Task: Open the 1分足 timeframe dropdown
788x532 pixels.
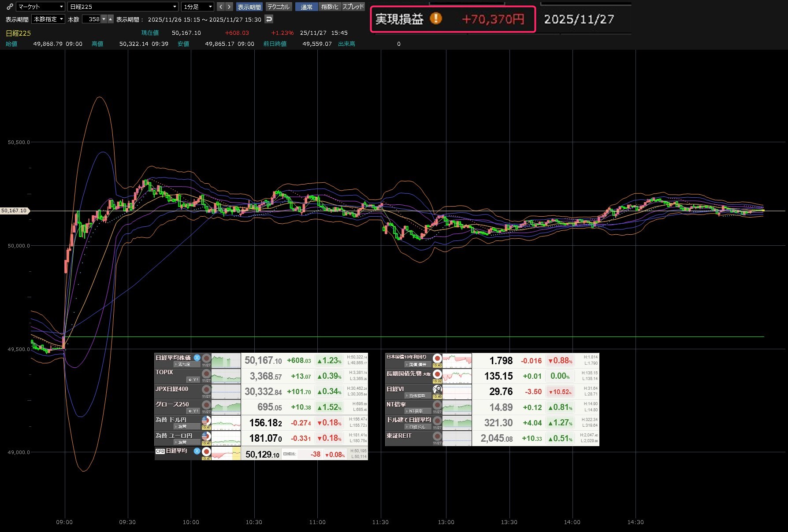Action: pyautogui.click(x=198, y=7)
